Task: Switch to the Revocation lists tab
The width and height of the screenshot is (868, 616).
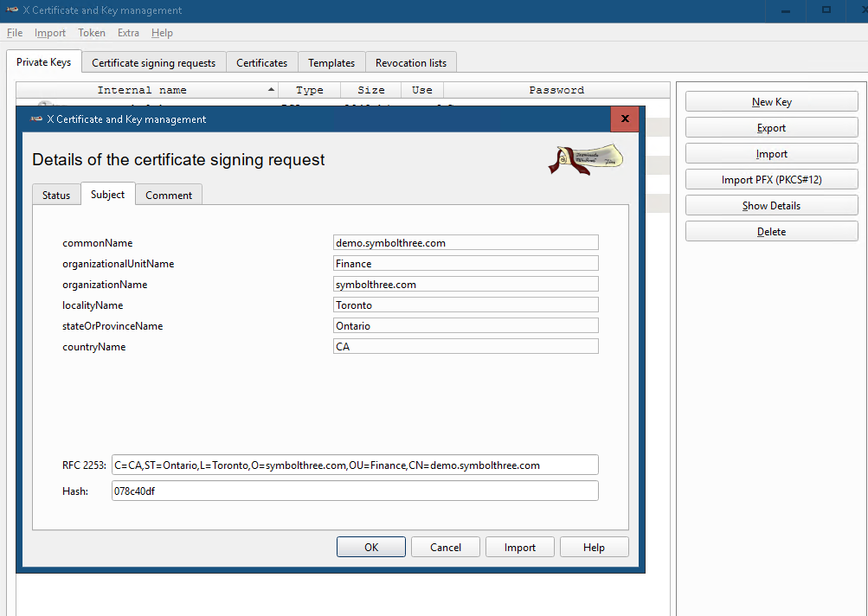Action: tap(410, 61)
